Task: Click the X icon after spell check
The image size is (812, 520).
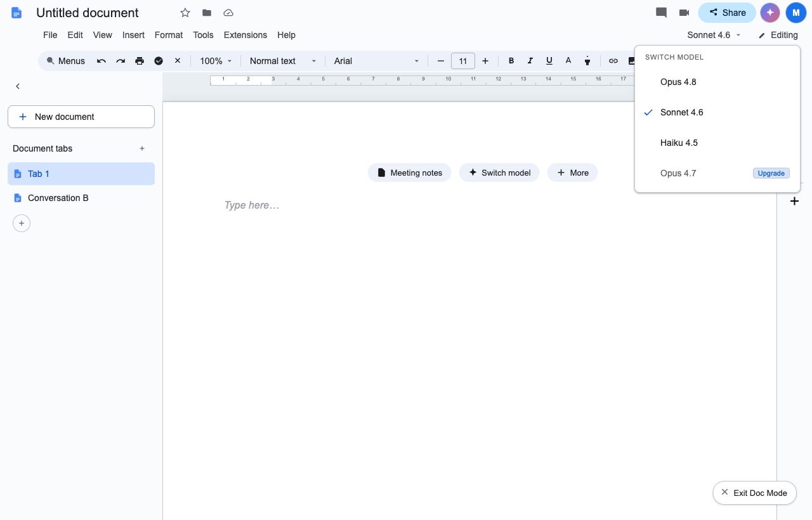Action: [178, 61]
